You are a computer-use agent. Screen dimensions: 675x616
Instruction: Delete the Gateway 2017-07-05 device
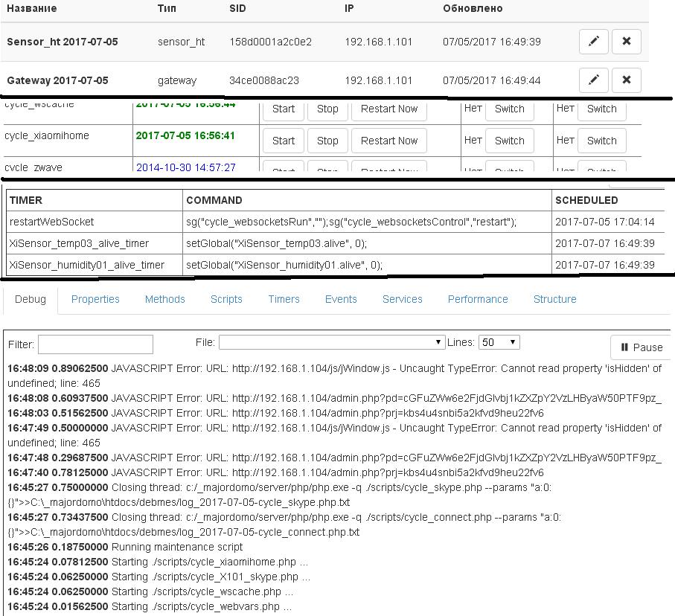(x=626, y=80)
